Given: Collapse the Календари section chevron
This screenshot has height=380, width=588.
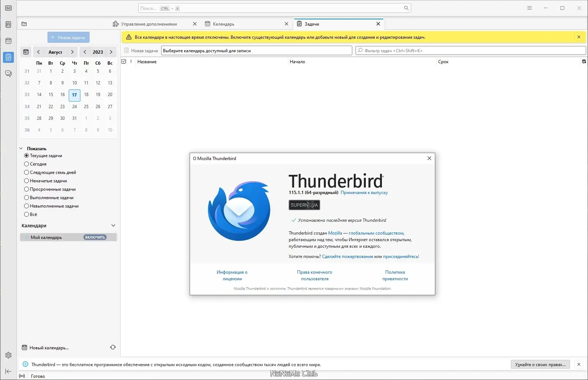Looking at the screenshot, I should [x=113, y=225].
